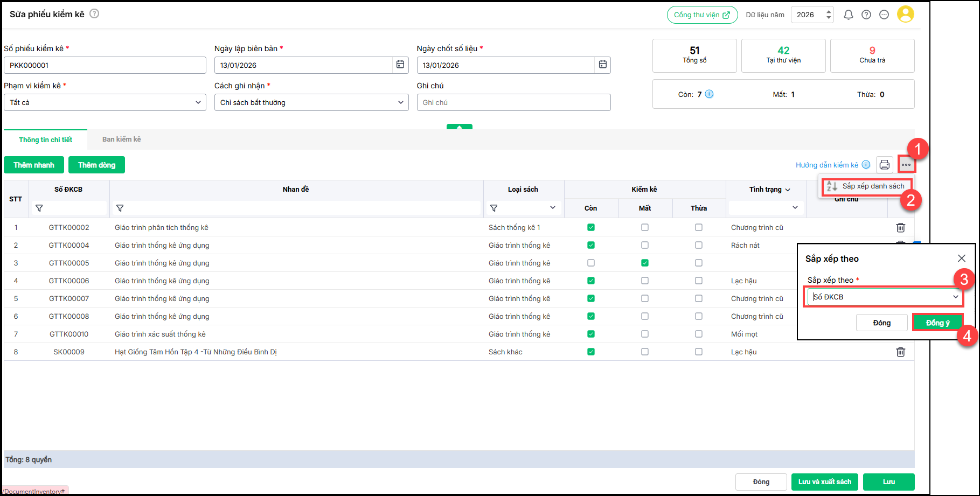
Task: Switch to the Ban kiểm kê tab
Action: click(x=122, y=139)
